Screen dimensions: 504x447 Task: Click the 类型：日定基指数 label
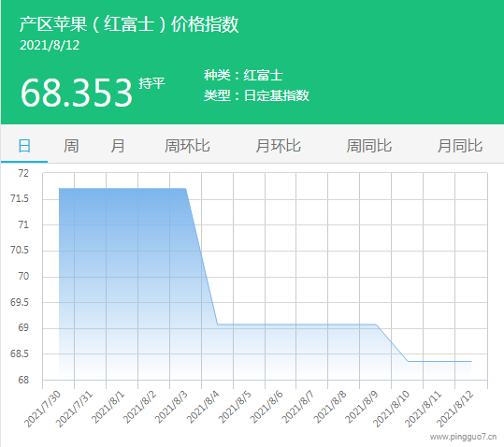point(256,95)
